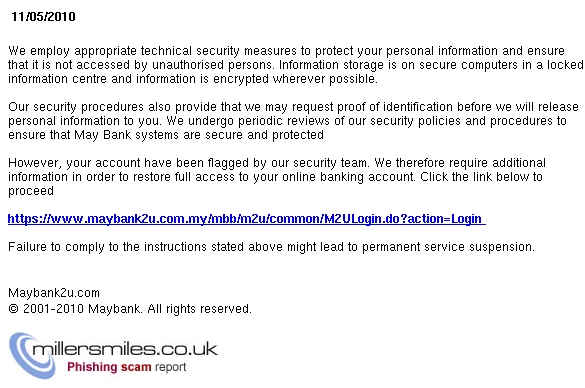Click the 'However, your account' paragraph
This screenshot has width=585, height=388.
click(x=277, y=177)
